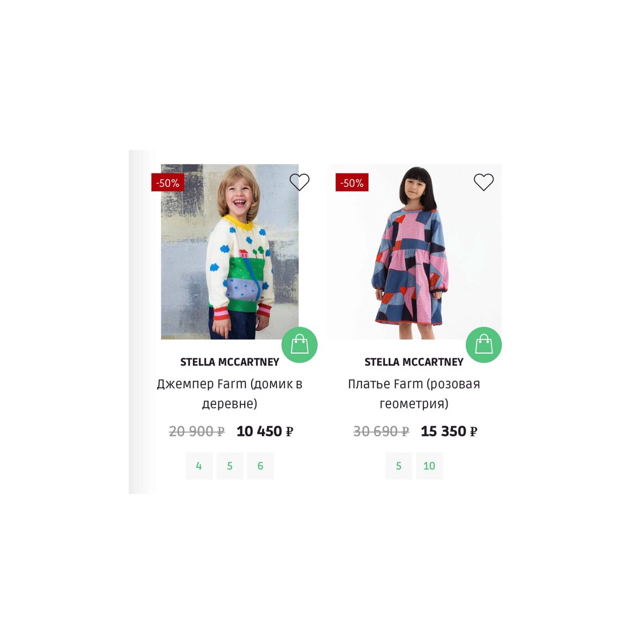
Task: Open the Stella McCartney brand link above the dress
Action: pyautogui.click(x=414, y=362)
